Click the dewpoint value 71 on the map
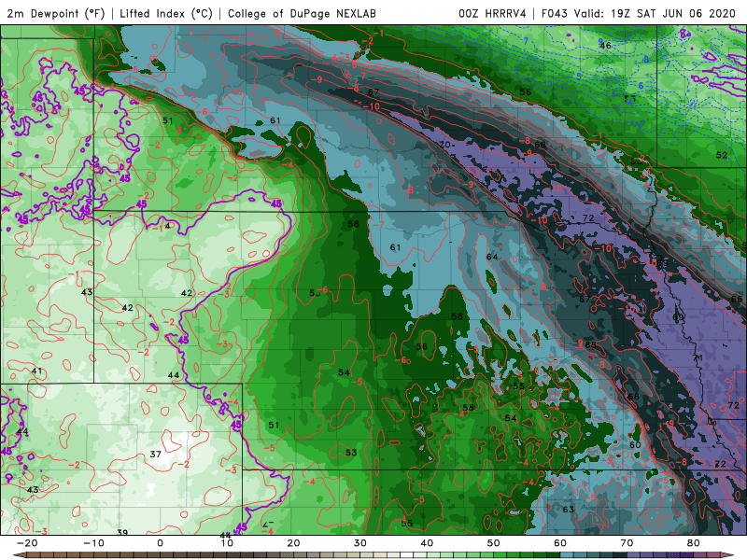 (698, 357)
